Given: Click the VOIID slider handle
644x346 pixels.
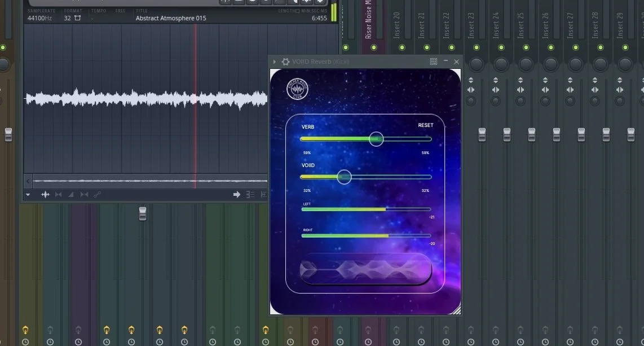Looking at the screenshot, I should (x=344, y=177).
